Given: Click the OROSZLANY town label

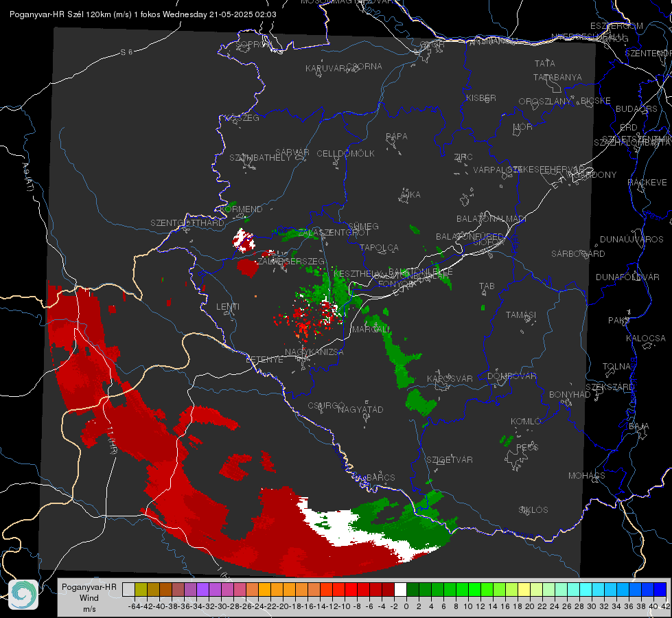Looking at the screenshot, I should 545,101.
